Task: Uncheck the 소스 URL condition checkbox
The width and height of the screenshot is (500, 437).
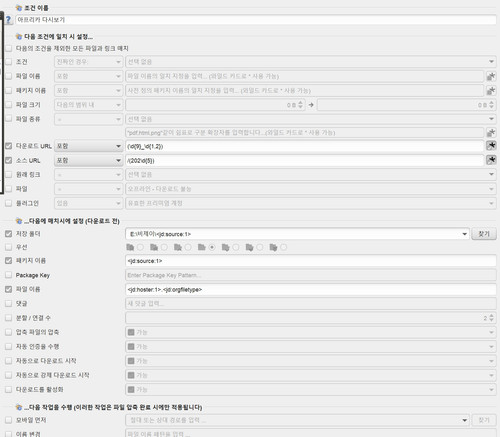Action: (9, 160)
